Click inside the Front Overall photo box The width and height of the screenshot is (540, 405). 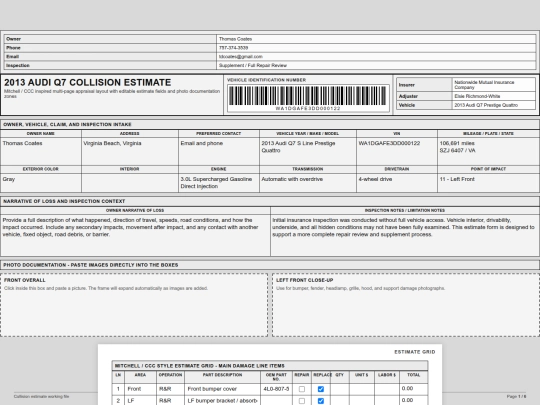[x=134, y=305]
